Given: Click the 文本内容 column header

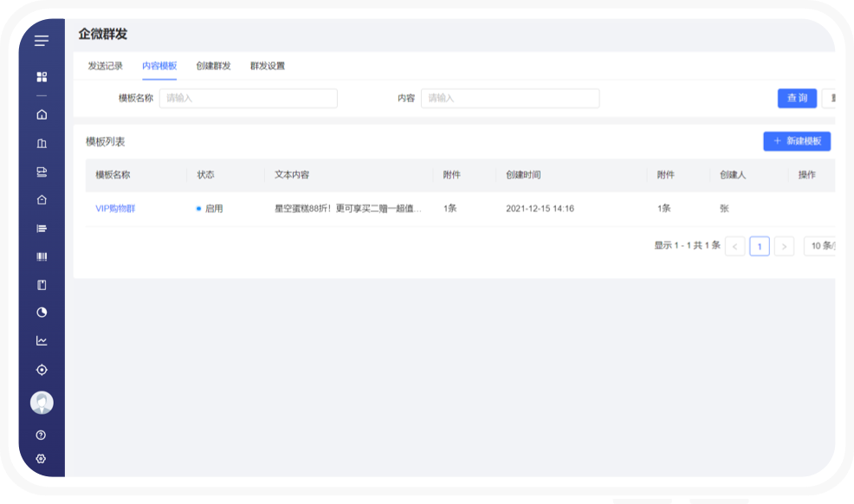Looking at the screenshot, I should [x=292, y=175].
